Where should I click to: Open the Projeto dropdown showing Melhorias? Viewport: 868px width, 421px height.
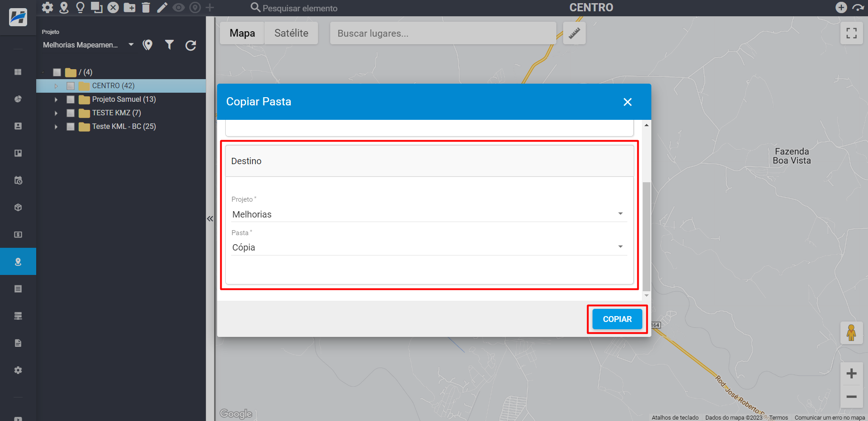tap(428, 214)
